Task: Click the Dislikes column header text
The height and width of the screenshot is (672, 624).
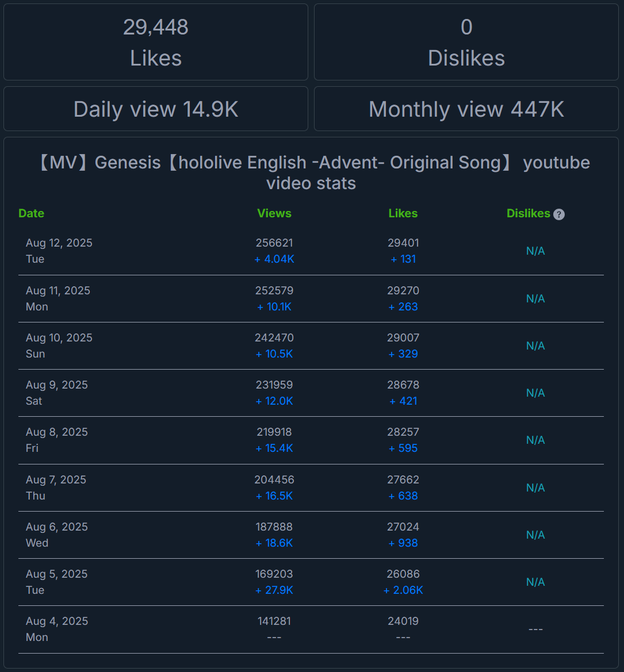Action: (x=529, y=213)
